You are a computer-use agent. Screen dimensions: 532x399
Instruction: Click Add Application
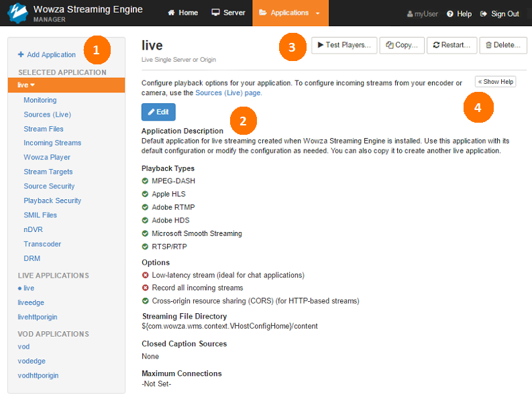(x=47, y=54)
